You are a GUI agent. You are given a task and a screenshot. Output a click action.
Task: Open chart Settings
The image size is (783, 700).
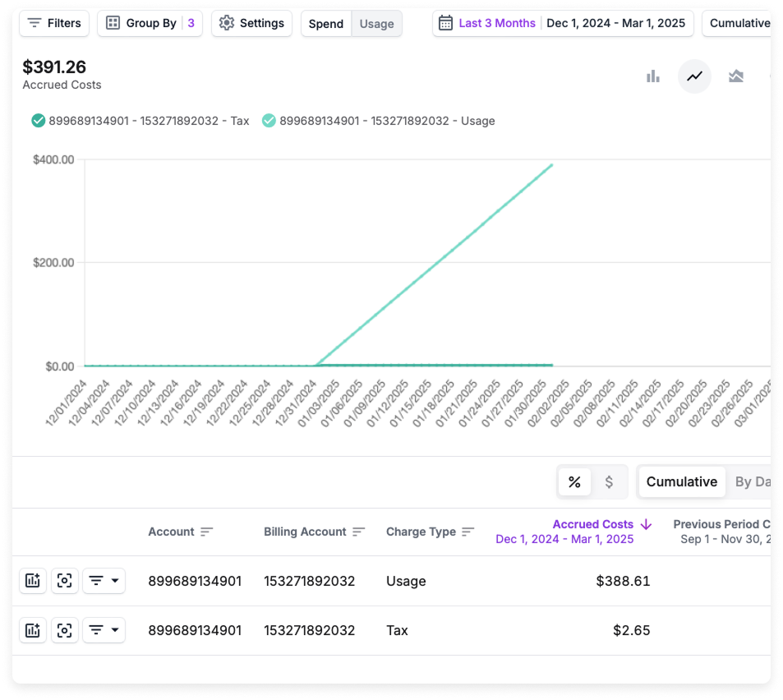(x=251, y=24)
